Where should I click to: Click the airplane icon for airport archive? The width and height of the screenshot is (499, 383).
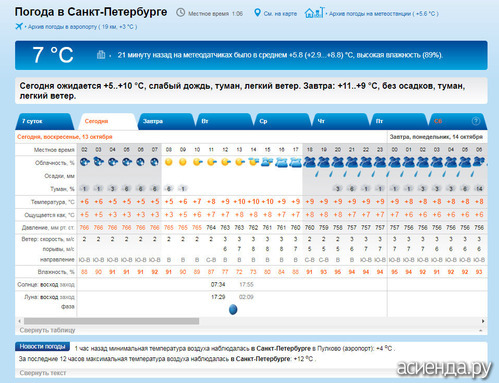pyautogui.click(x=19, y=26)
